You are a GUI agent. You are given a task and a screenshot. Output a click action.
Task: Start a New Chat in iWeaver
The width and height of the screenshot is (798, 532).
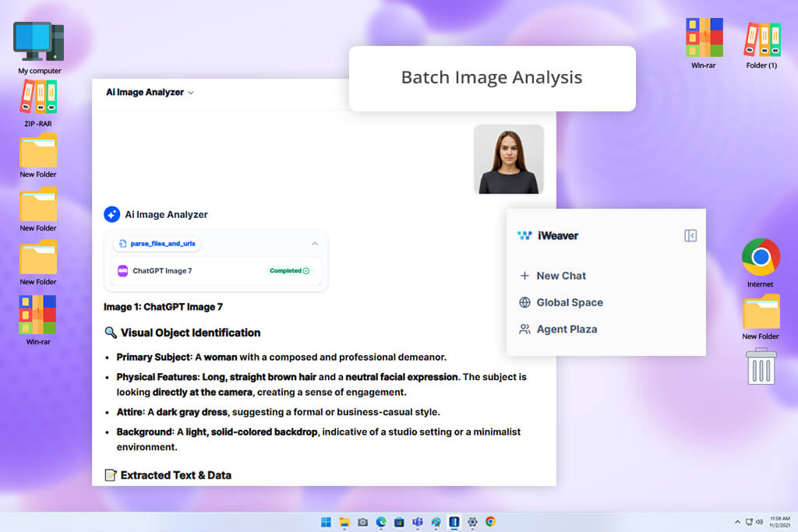[553, 276]
